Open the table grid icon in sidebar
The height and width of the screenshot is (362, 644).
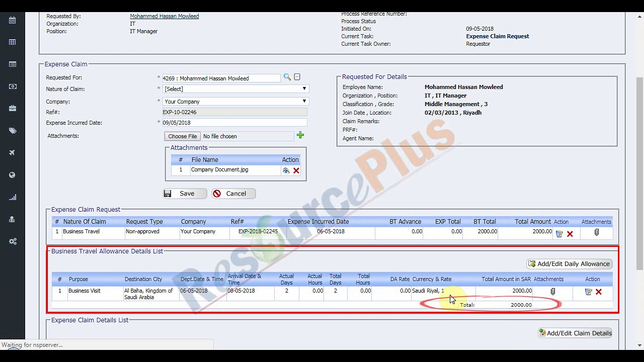pyautogui.click(x=13, y=42)
